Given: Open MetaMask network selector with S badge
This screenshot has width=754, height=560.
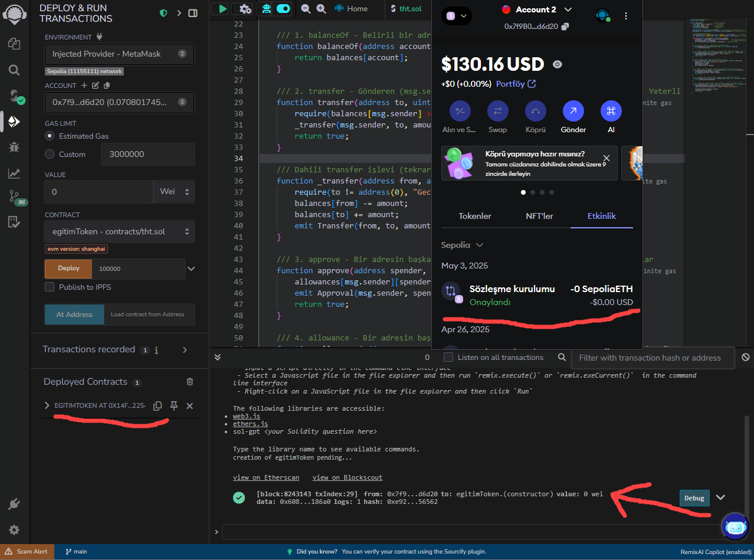Looking at the screenshot, I should click(x=456, y=16).
